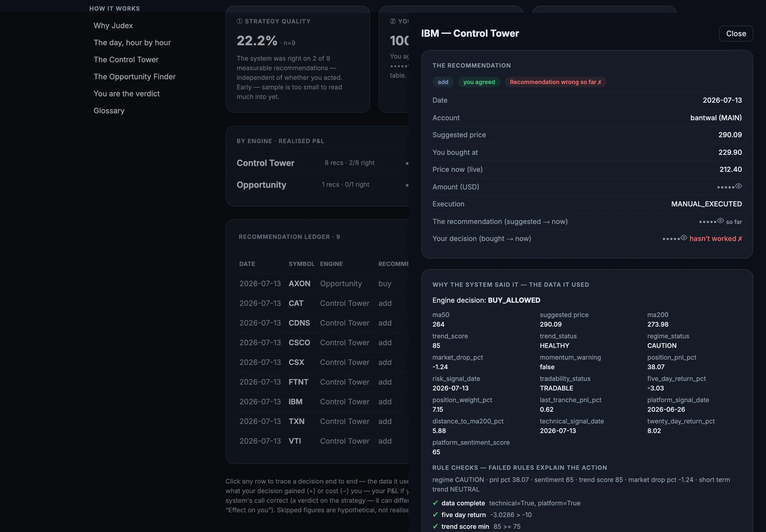Click the live price 212.40
This screenshot has width=766, height=532.
(730, 169)
